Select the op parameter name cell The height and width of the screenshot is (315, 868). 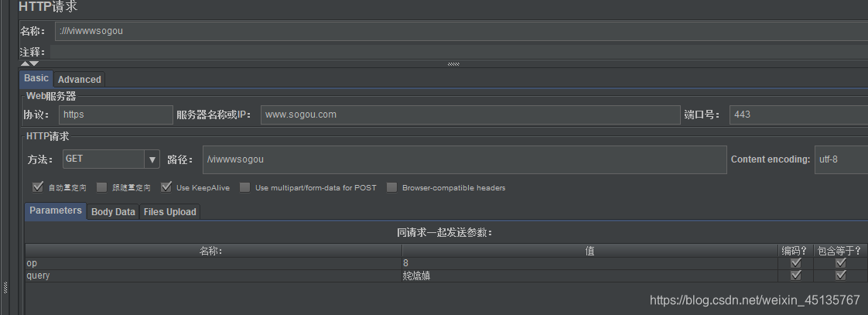click(213, 263)
